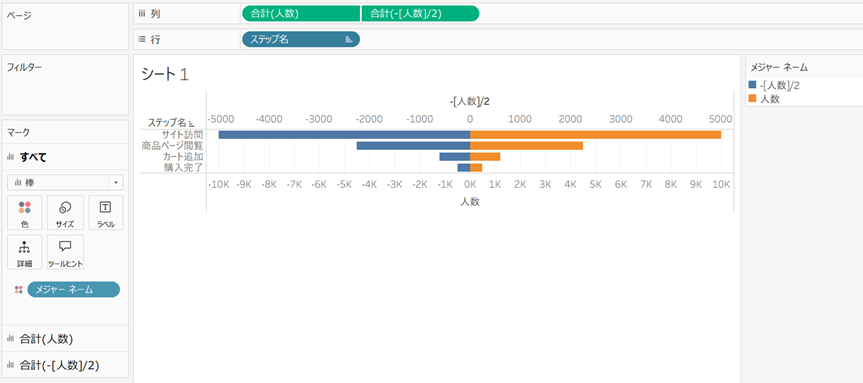This screenshot has width=863, height=383.
Task: Click orange bar for サイト訪問
Action: (596, 135)
